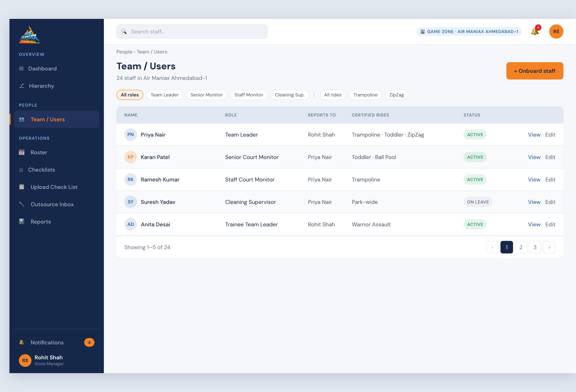
Task: Click the orange notifications count badge
Action: click(89, 342)
